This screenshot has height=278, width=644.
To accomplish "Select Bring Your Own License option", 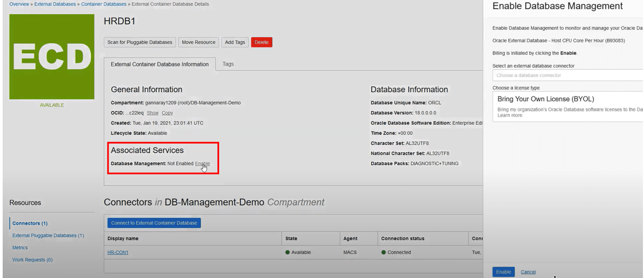I will click(567, 107).
